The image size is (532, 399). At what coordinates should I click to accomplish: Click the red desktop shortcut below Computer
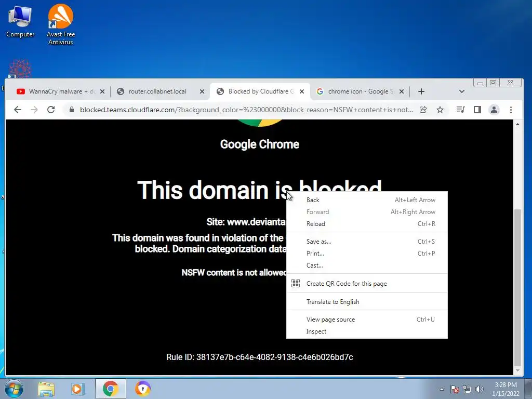20,69
